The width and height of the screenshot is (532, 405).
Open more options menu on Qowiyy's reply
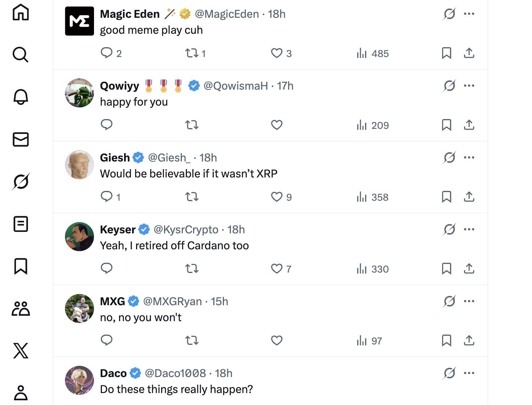coord(469,86)
